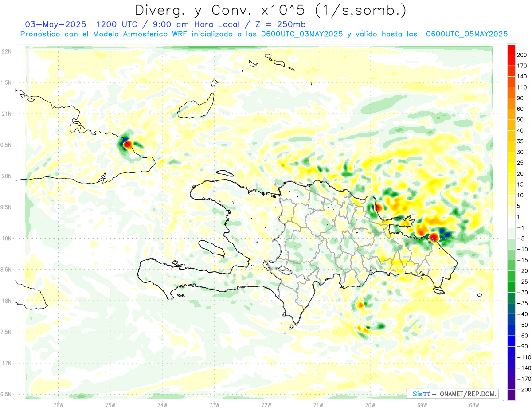This screenshot has height=411, width=532.
Task: Click the initialization time '0600UTC_03MAY2025'
Action: pos(302,34)
